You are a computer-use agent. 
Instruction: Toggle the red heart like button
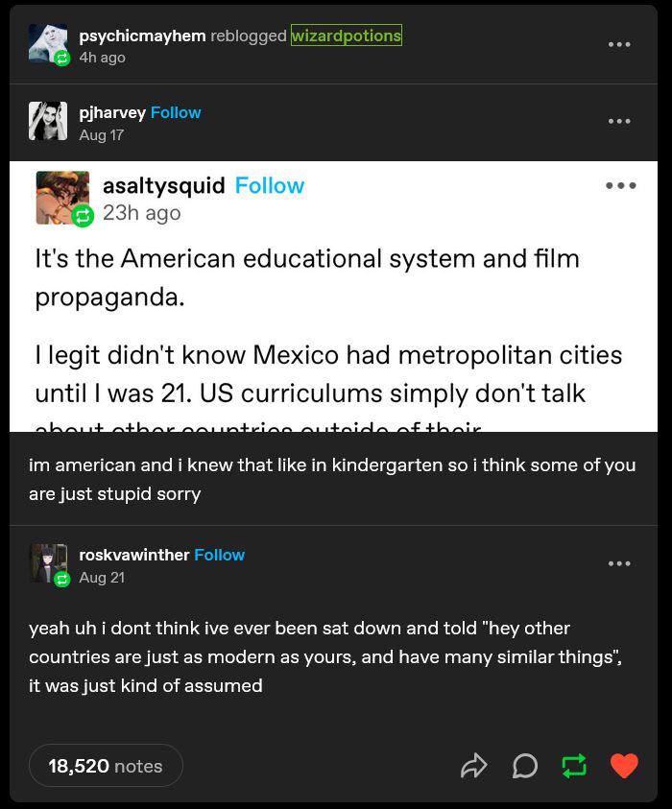(x=624, y=766)
